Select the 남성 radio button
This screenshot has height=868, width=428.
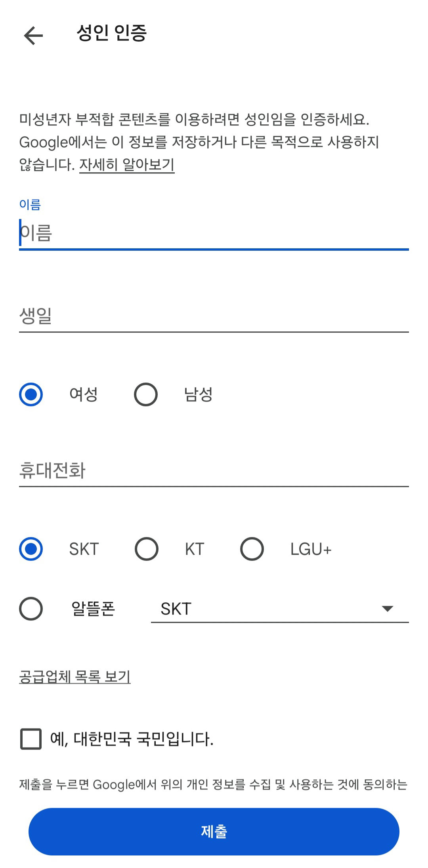point(146,394)
